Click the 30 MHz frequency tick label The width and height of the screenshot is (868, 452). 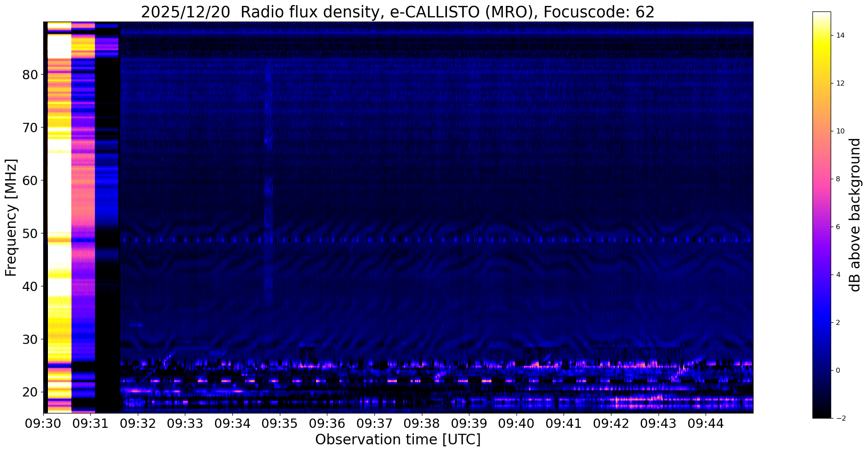(x=30, y=339)
